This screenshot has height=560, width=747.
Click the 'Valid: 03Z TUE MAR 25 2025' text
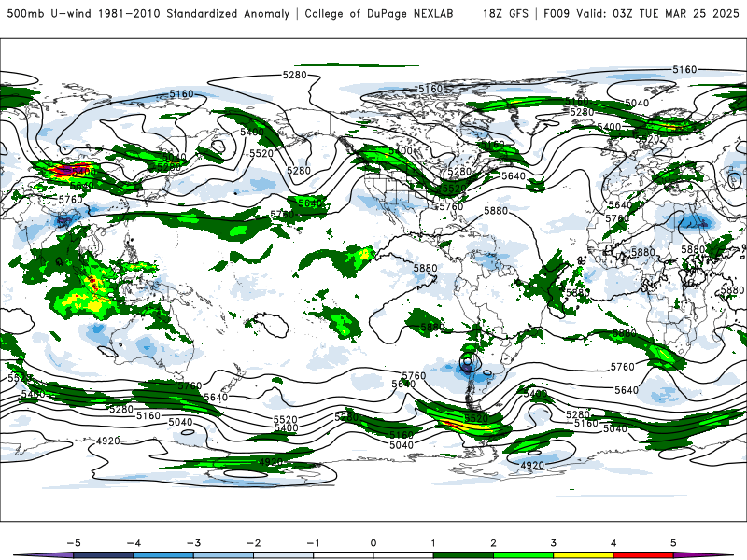point(657,14)
